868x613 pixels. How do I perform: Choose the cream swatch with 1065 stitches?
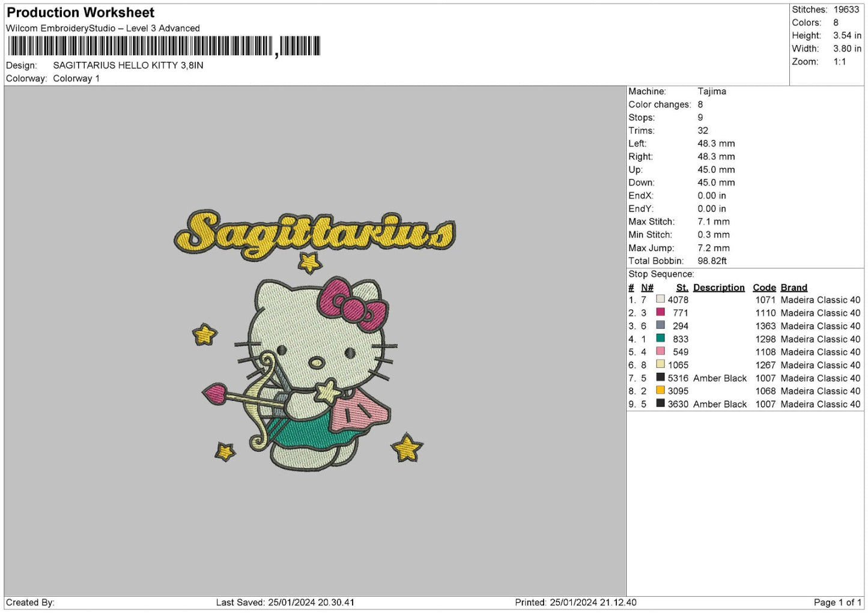coord(660,364)
